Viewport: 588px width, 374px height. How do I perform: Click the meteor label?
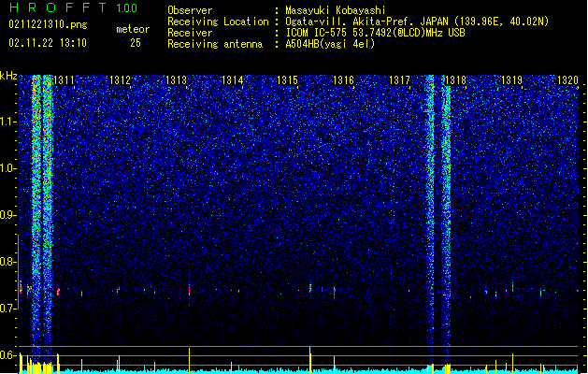coord(133,29)
